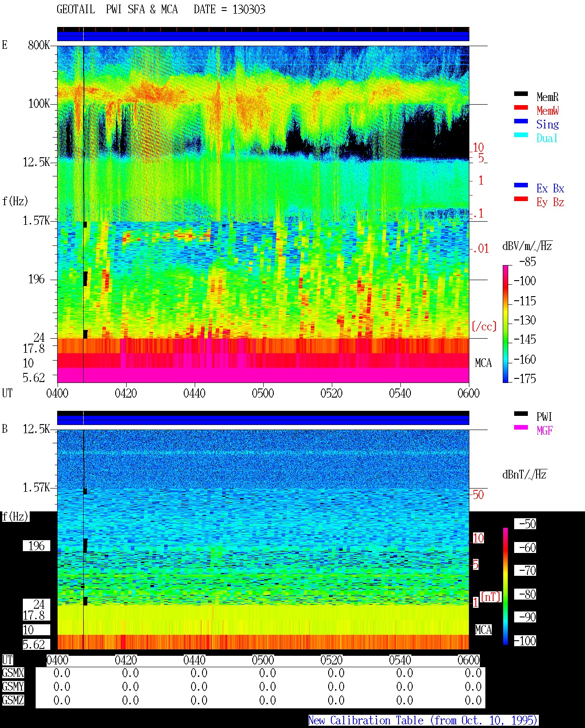The width and height of the screenshot is (585, 728).
Task: Click the B panel letter label
Action: pyautogui.click(x=5, y=429)
